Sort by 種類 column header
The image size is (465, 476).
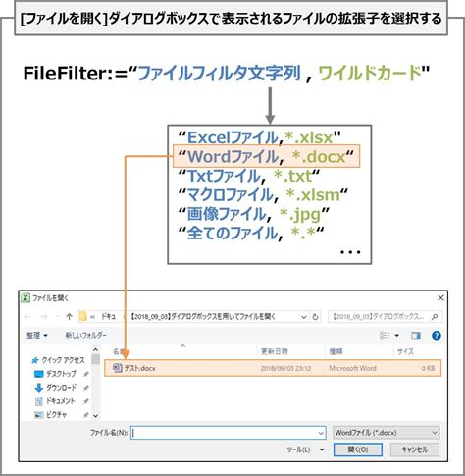(336, 351)
